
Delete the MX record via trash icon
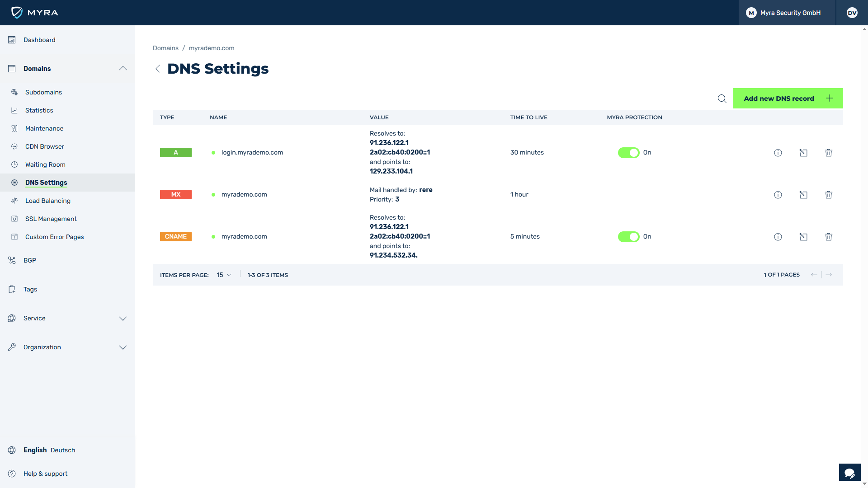point(828,195)
